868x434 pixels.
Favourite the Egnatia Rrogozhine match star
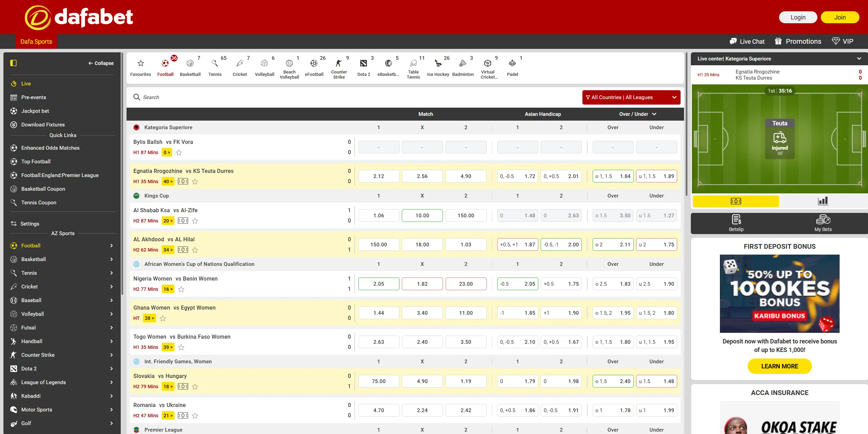195,181
